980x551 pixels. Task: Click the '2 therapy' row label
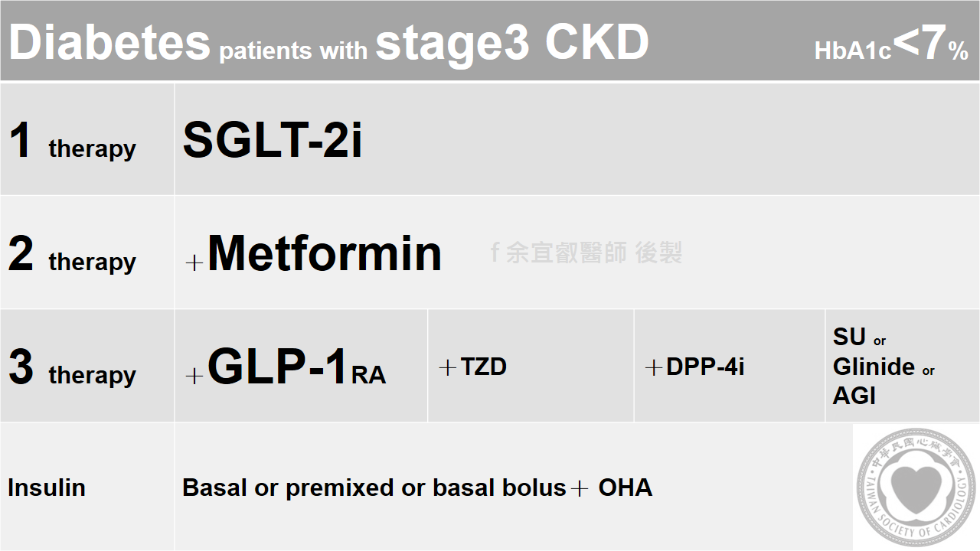click(x=72, y=256)
